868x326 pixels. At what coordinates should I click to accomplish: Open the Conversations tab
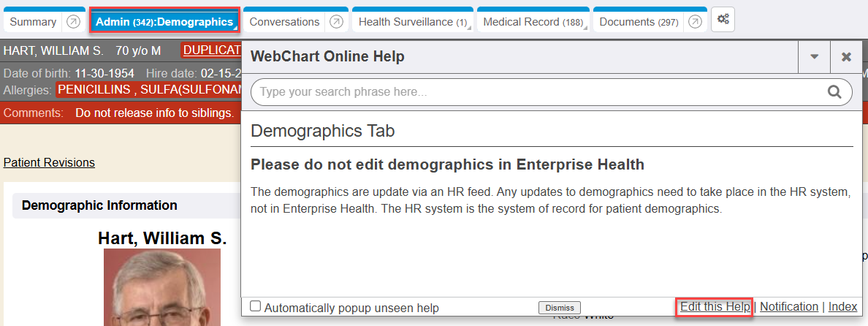(x=284, y=22)
